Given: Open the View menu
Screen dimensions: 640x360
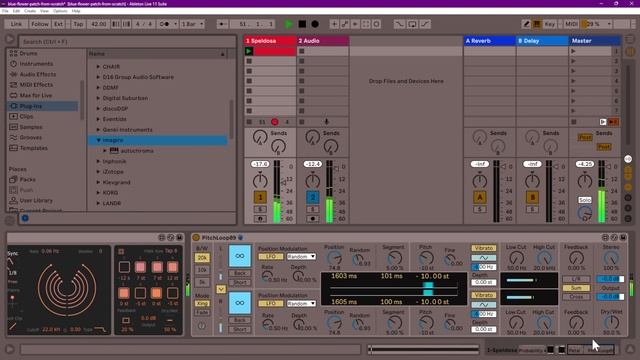Looking at the screenshot, I should pos(44,11).
